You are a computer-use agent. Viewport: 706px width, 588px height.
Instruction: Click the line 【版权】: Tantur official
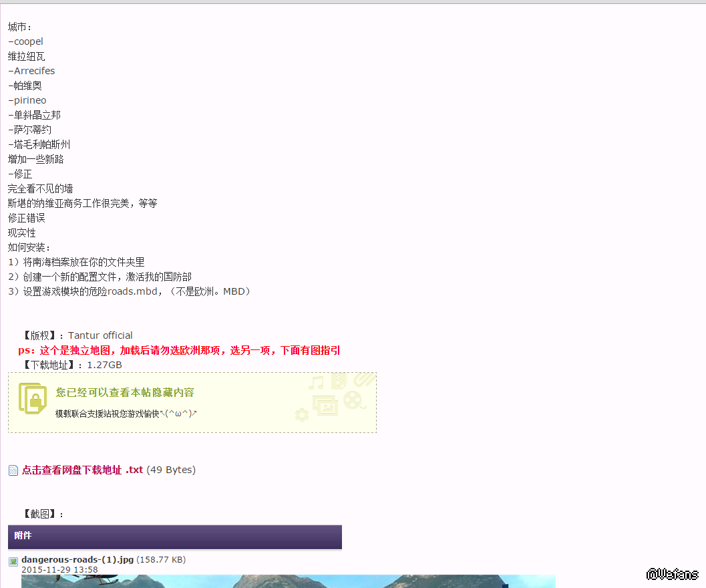[78, 335]
